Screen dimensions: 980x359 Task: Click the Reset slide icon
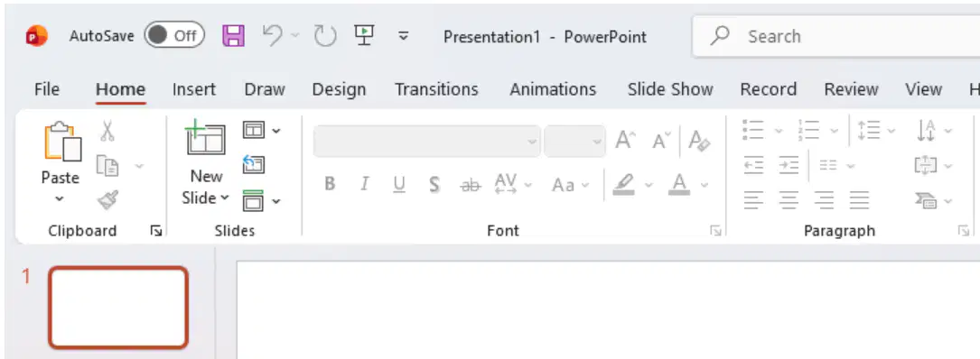254,165
